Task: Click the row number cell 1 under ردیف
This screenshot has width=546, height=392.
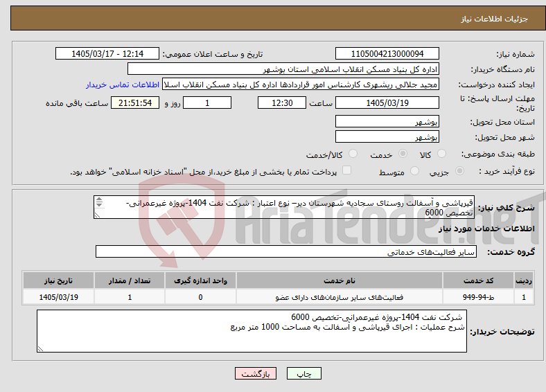Action: (524, 297)
